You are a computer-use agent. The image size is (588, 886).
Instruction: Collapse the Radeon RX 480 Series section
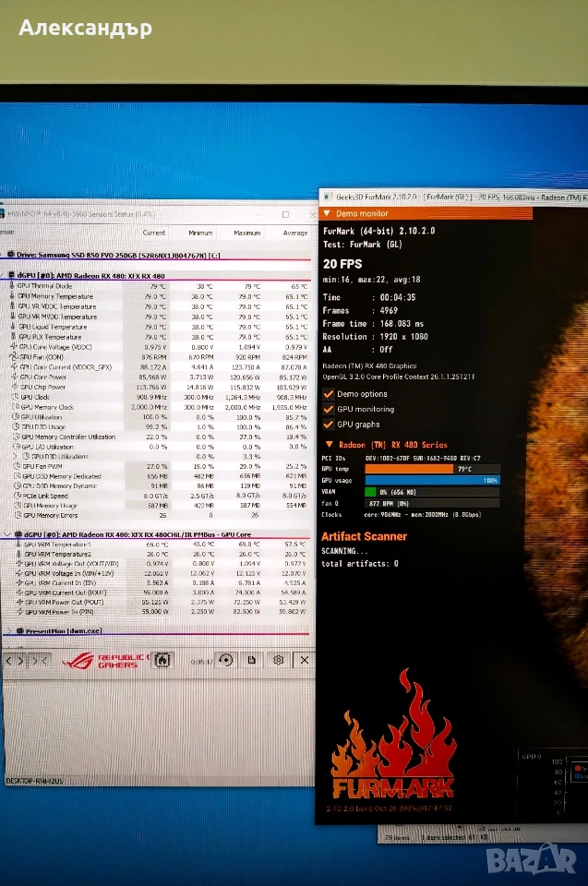[x=329, y=445]
